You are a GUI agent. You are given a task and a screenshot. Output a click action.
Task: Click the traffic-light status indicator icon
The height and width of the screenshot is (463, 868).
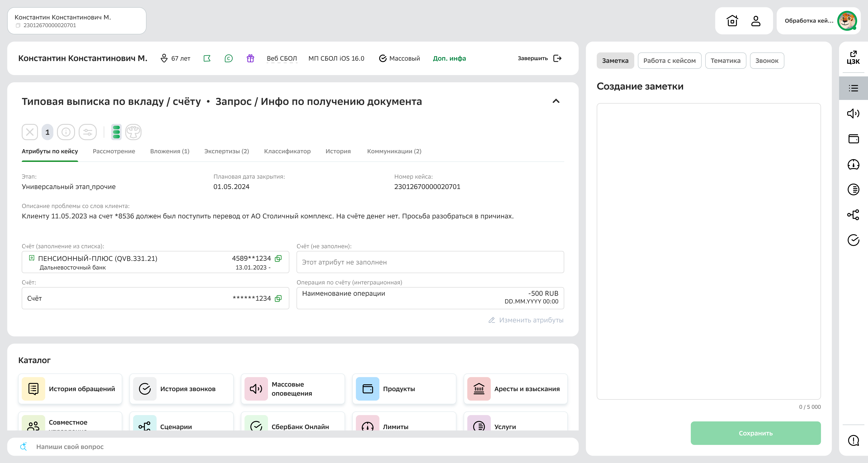click(116, 132)
